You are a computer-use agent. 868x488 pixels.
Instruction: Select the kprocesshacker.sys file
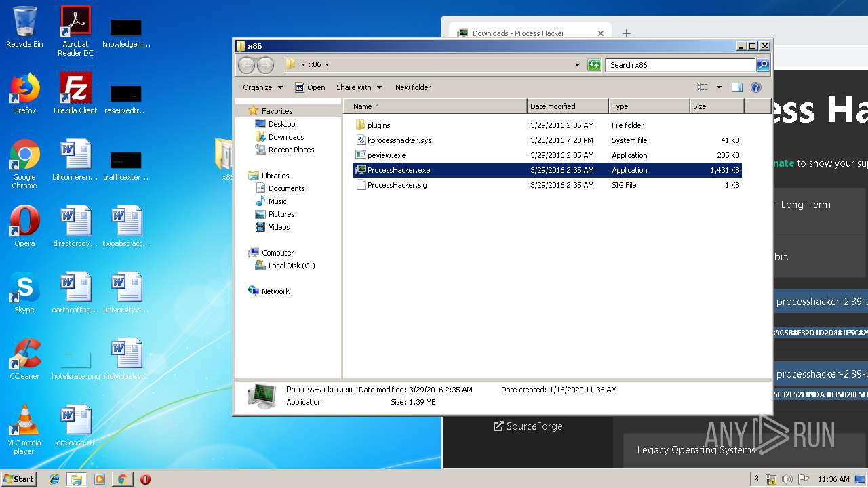[x=547, y=140]
